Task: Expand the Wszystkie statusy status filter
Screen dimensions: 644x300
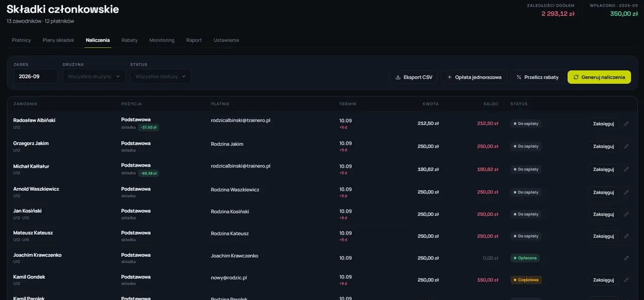Action: tap(160, 77)
